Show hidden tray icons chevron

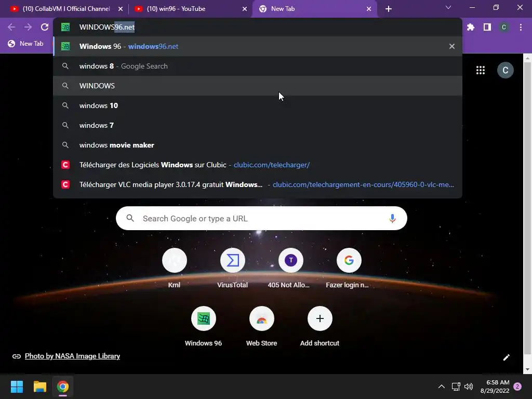point(442,387)
